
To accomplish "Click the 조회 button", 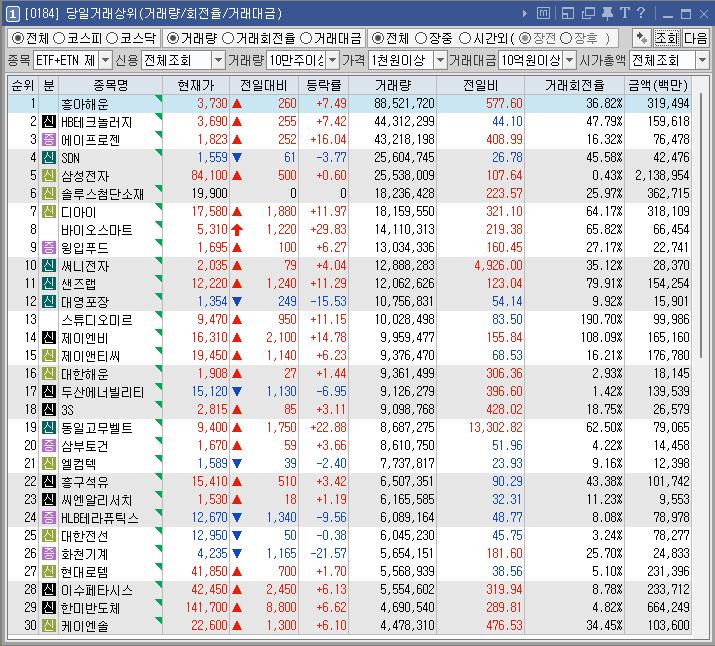I will (x=667, y=38).
